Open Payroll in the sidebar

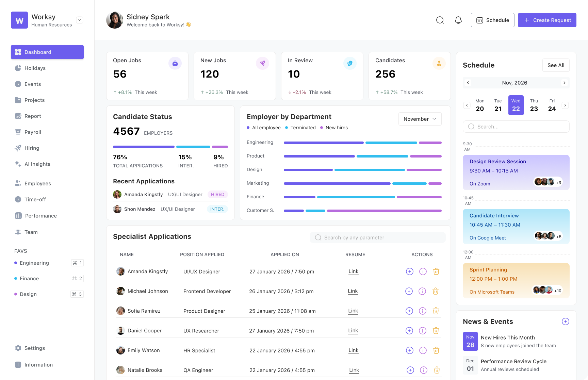point(33,132)
